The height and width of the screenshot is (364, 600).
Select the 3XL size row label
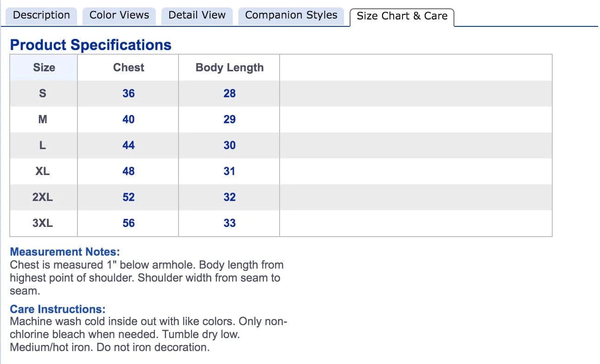[x=43, y=223]
